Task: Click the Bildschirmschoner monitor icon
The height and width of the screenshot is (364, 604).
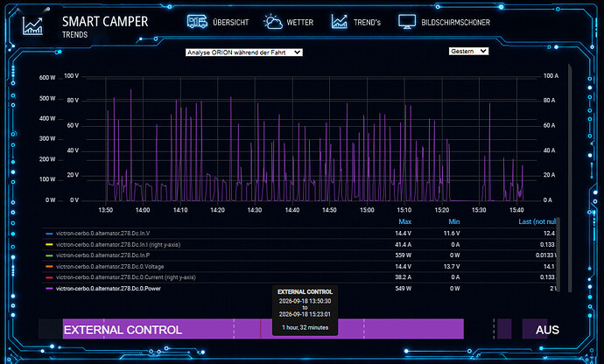Action: coord(407,22)
